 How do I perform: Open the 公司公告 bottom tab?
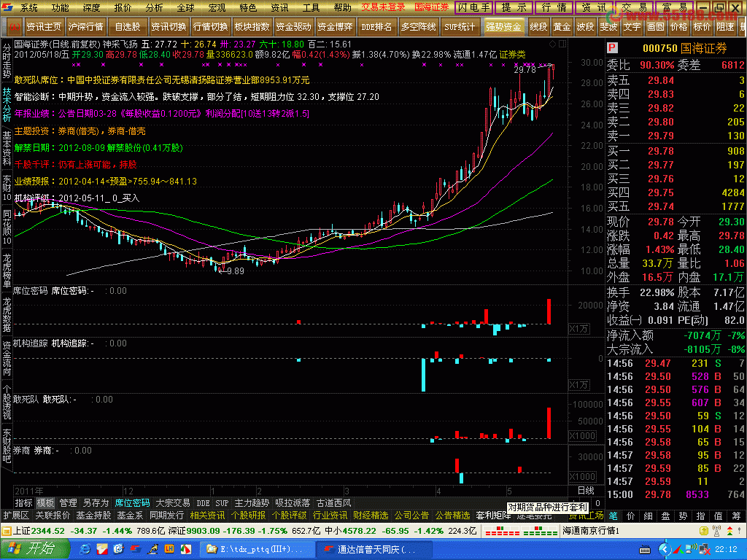click(x=411, y=516)
